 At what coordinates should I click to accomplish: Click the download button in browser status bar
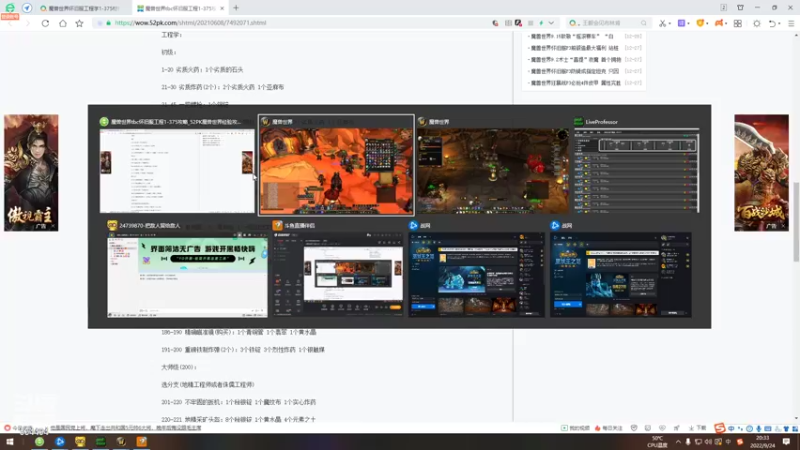(x=698, y=428)
